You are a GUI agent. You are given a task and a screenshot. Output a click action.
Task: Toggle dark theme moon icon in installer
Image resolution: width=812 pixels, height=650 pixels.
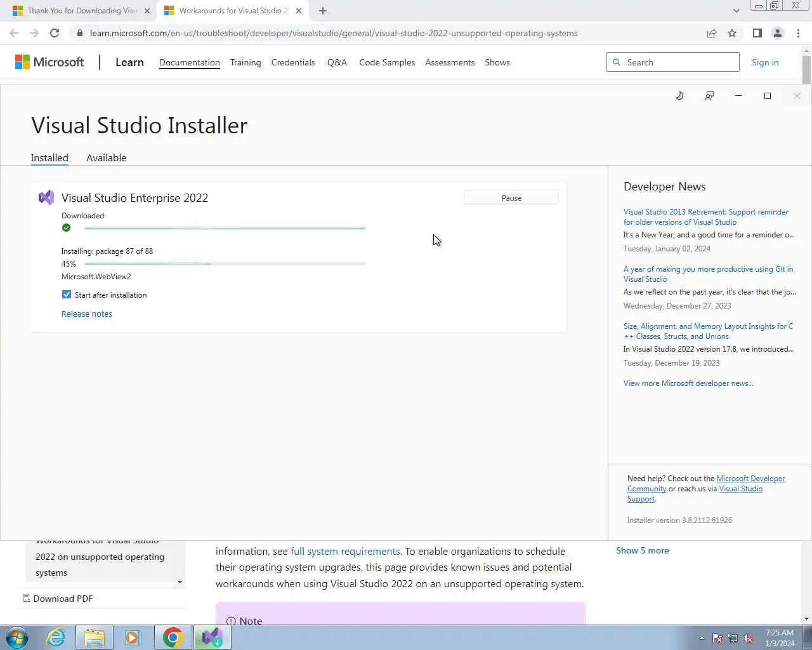point(679,96)
